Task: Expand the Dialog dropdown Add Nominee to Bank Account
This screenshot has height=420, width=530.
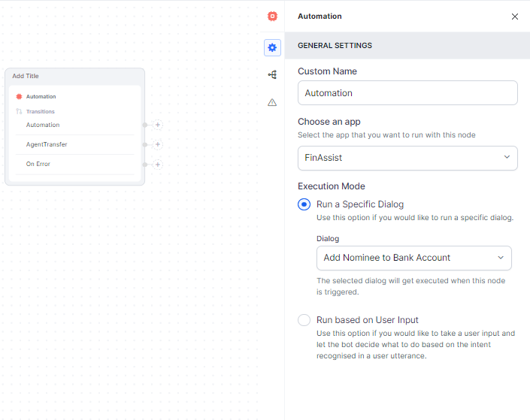Action: (x=413, y=258)
